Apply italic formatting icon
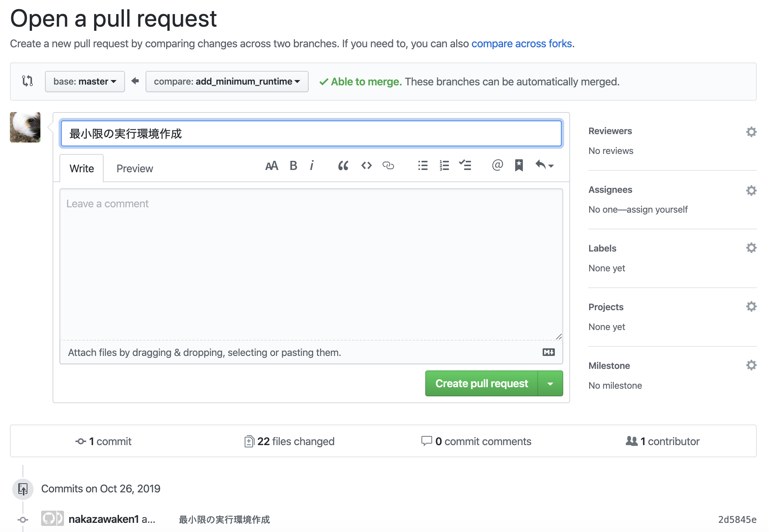Viewport: 769px width, 532px height. [312, 165]
